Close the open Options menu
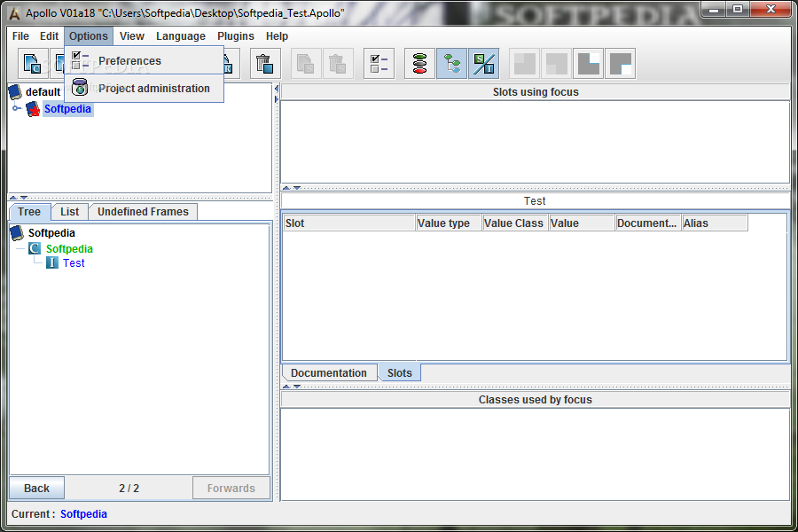 click(x=89, y=36)
